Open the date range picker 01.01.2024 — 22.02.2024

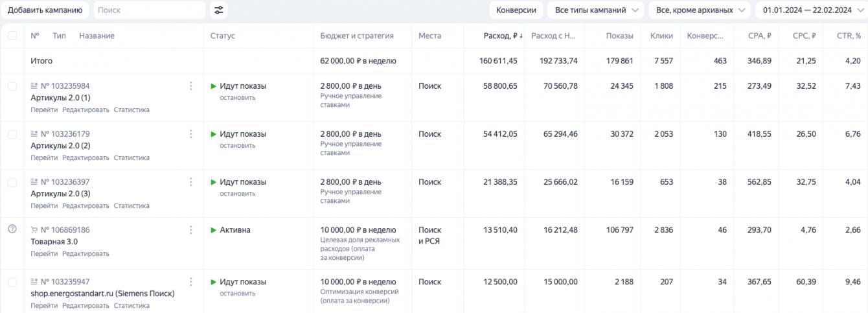coord(810,10)
